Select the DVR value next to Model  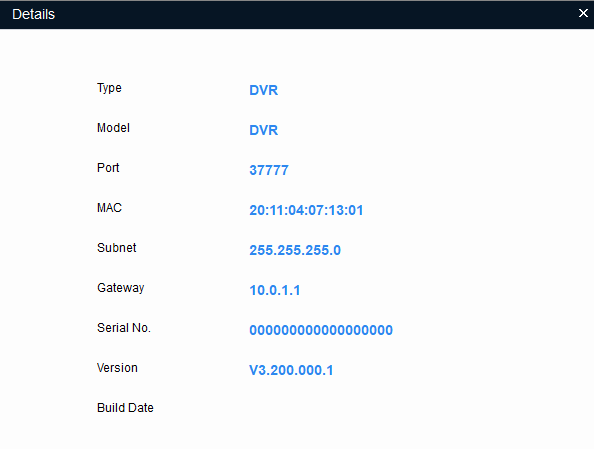click(x=264, y=130)
